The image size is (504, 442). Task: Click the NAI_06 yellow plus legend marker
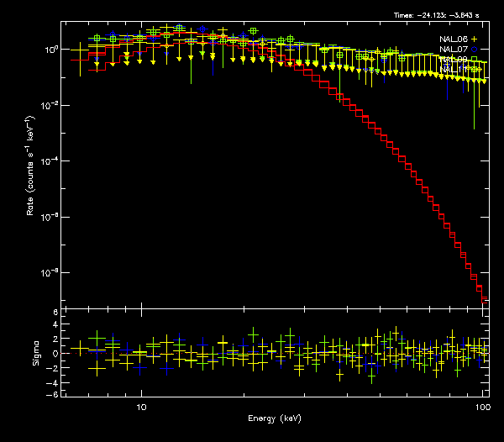tap(473, 39)
